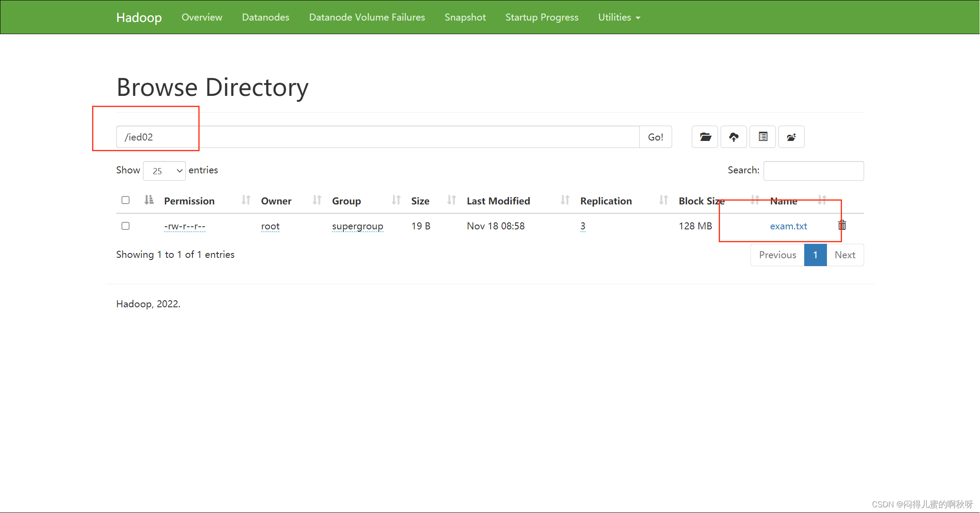Sort by Permission using its sort arrows
The width and height of the screenshot is (980, 513).
246,200
